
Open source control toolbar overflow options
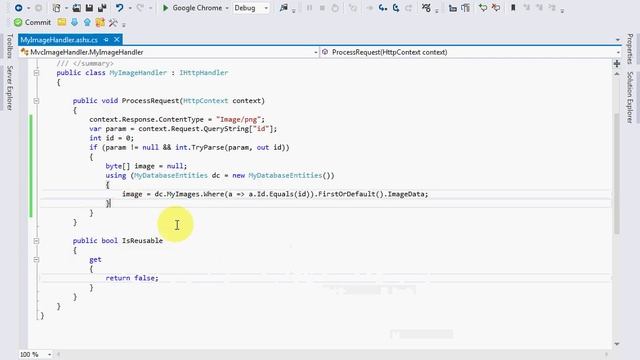(x=124, y=25)
